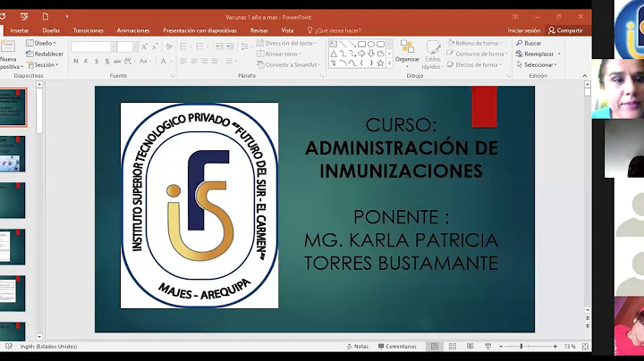
Task: Expand the shapes gallery more arrow
Action: [389, 63]
